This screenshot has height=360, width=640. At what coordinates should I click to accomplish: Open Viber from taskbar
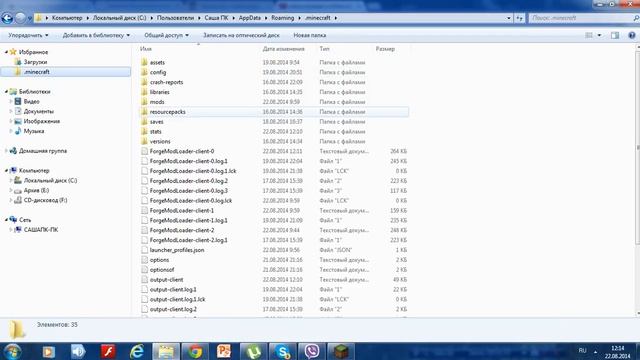click(312, 351)
